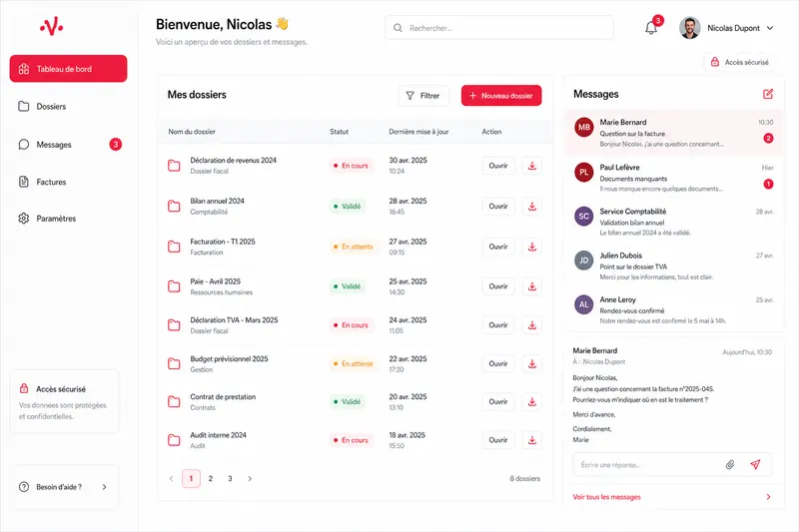Screen dimensions: 799x532
Task: Compose a new message with the edit icon
Action: click(768, 94)
